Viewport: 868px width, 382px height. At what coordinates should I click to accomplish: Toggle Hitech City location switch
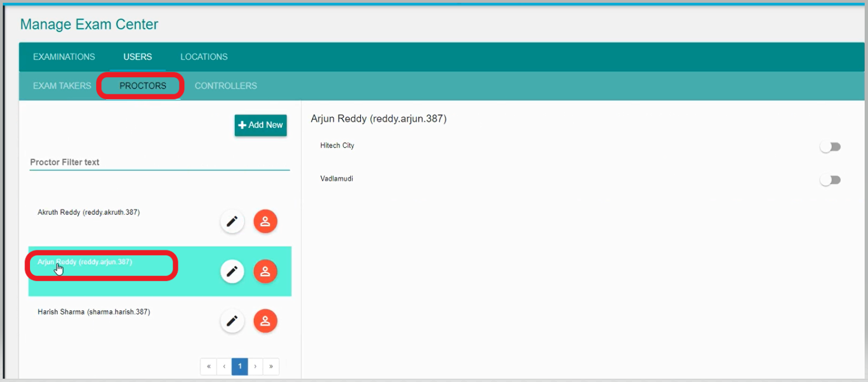[830, 147]
